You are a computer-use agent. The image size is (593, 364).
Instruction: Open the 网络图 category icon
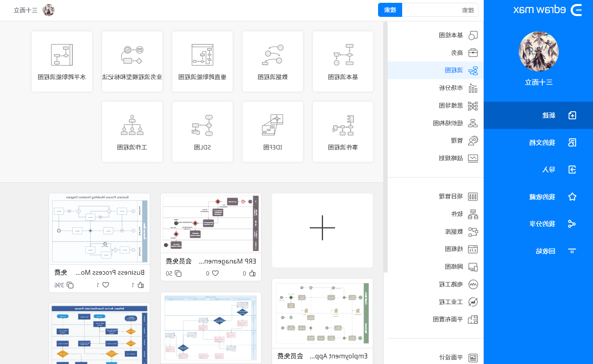473,267
